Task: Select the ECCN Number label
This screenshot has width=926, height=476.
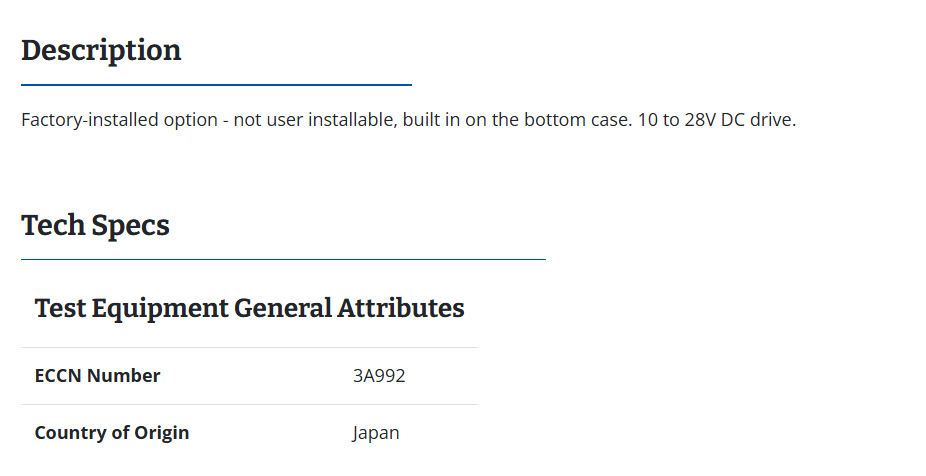Action: pos(97,376)
